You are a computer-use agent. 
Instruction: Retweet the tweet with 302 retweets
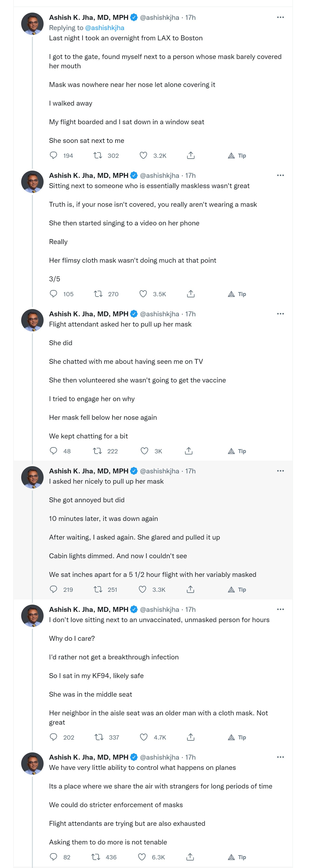98,155
